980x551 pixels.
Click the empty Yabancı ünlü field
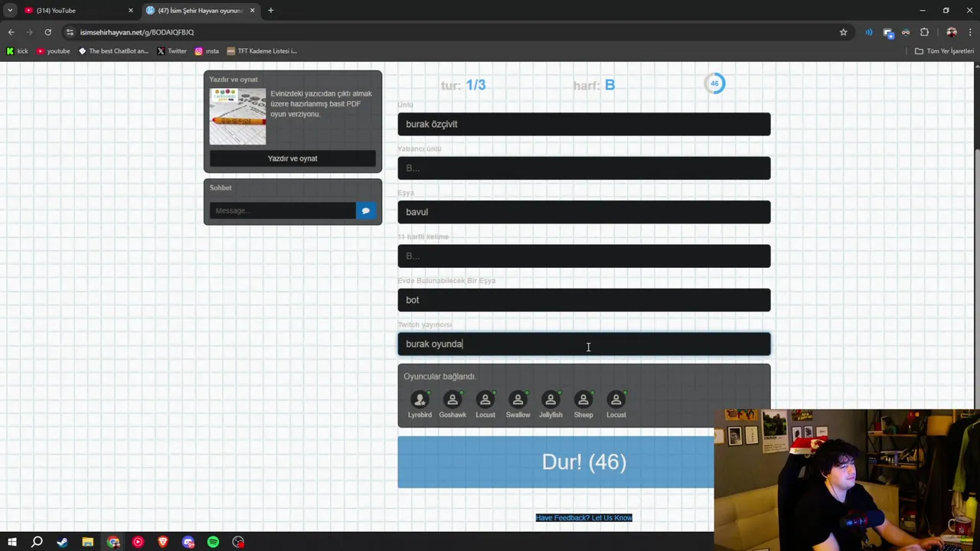pos(584,168)
